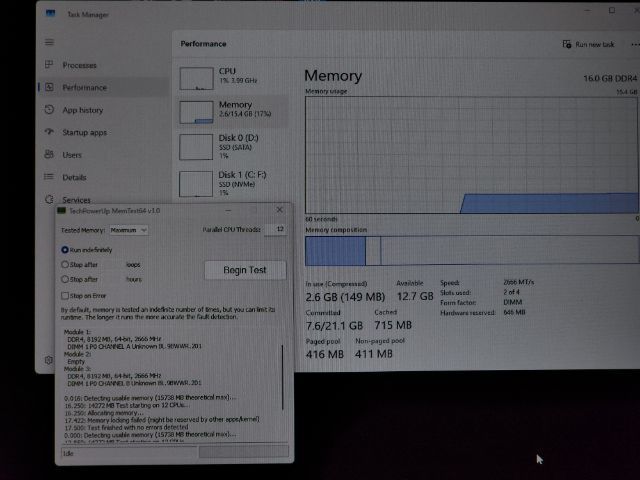Open the Processes page
This screenshot has height=480, width=640.
click(x=80, y=65)
